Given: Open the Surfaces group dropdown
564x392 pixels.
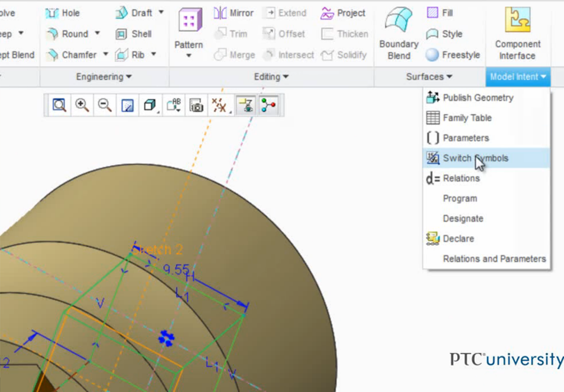Looking at the screenshot, I should click(x=429, y=77).
